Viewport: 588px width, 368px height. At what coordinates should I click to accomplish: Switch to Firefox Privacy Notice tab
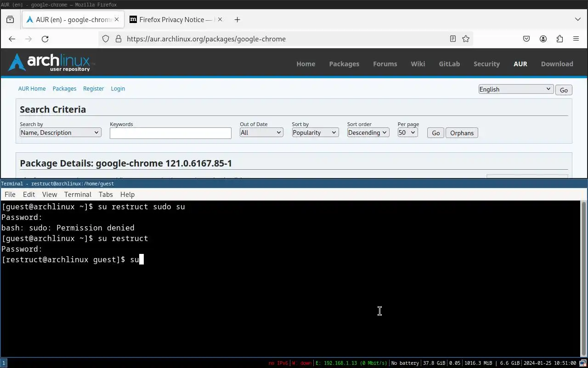pos(176,19)
